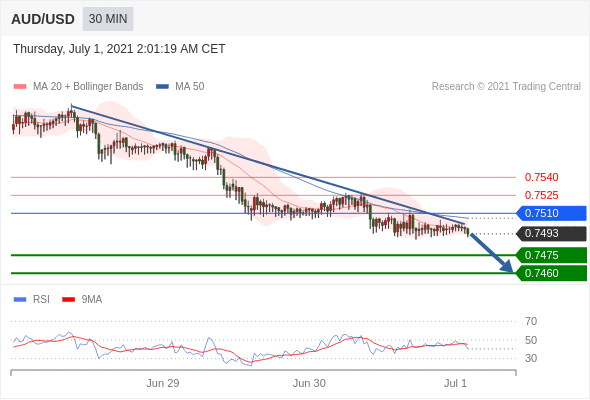
Task: Click the blue MA 50 legend swatch
Action: click(x=162, y=87)
